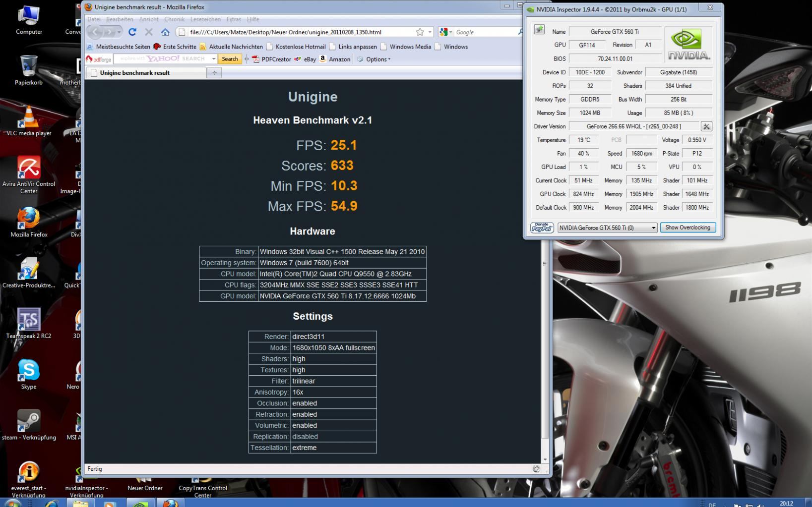Open Amazon toolbar shortcut
The width and height of the screenshot is (812, 507).
pos(335,59)
